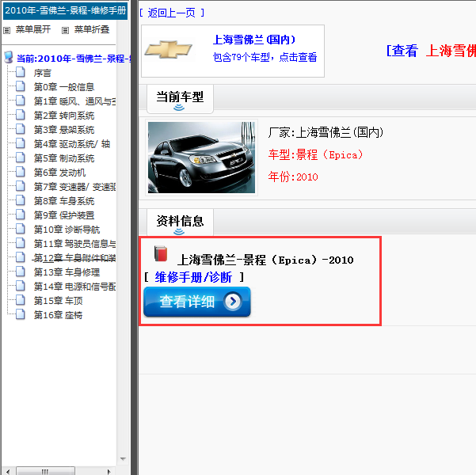Screen dimensions: 476x475
Task: Click the 菜单折叠 menu collapse icon
Action: tap(65, 30)
